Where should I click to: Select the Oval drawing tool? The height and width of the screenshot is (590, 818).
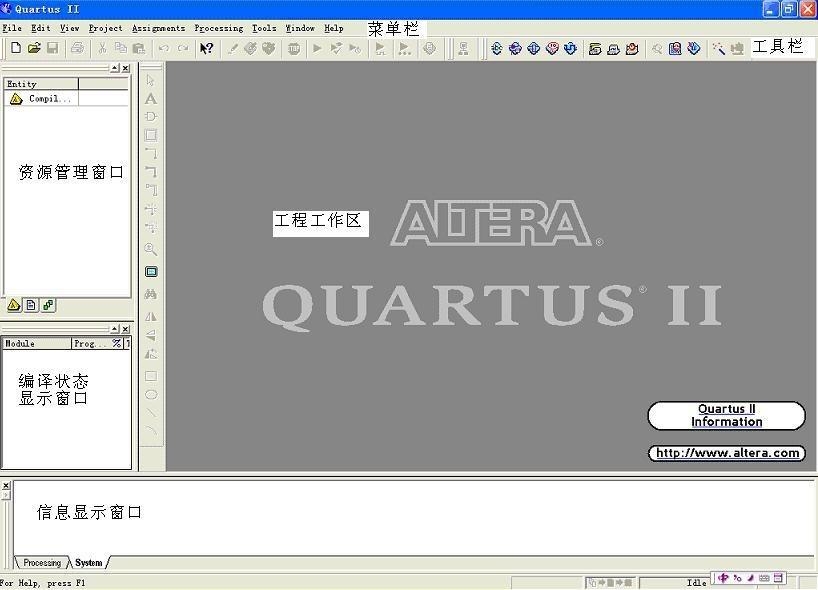151,394
